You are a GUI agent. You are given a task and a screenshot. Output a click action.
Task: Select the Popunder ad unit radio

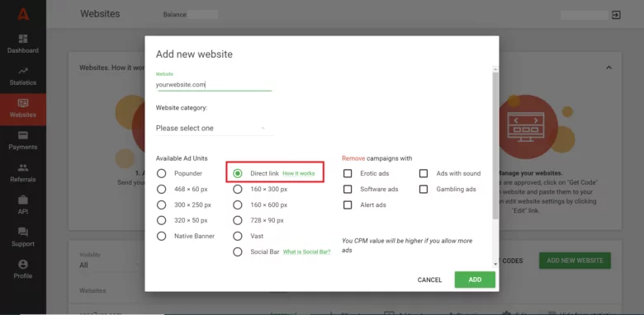click(x=161, y=173)
